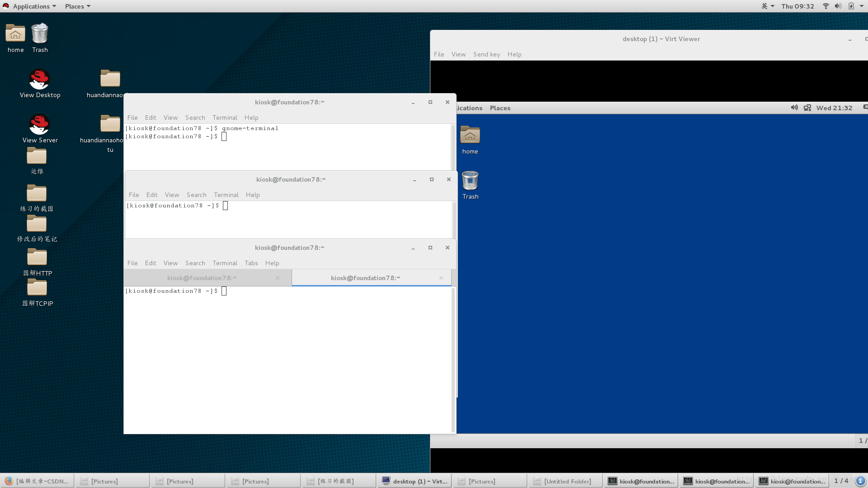
Task: Click the Wed 21:32 clock in the guest panel
Action: coord(834,108)
